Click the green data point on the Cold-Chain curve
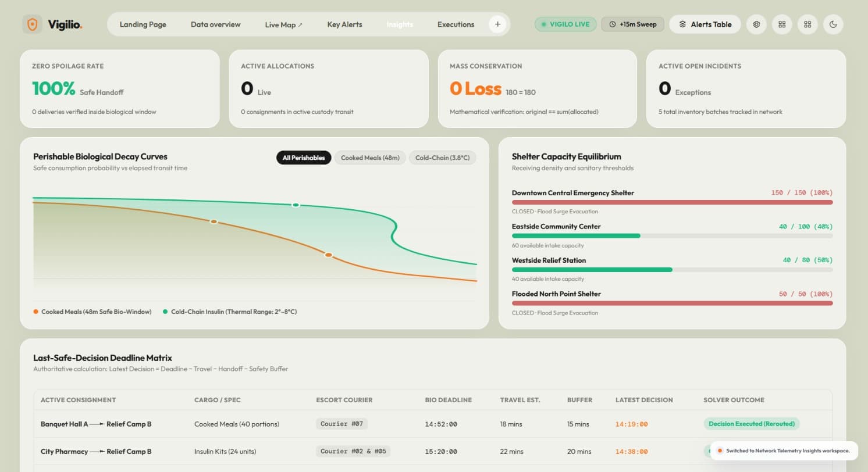The height and width of the screenshot is (472, 868). click(x=296, y=205)
